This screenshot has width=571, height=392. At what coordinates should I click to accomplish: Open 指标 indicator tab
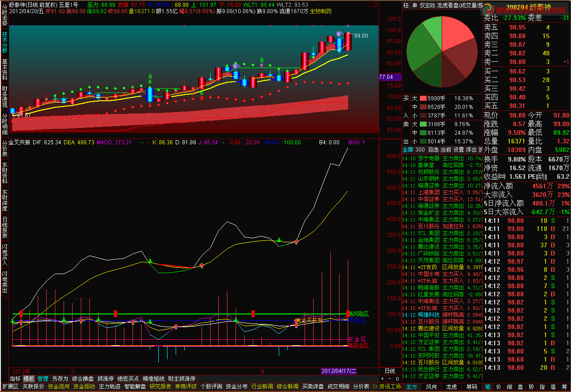point(15,378)
